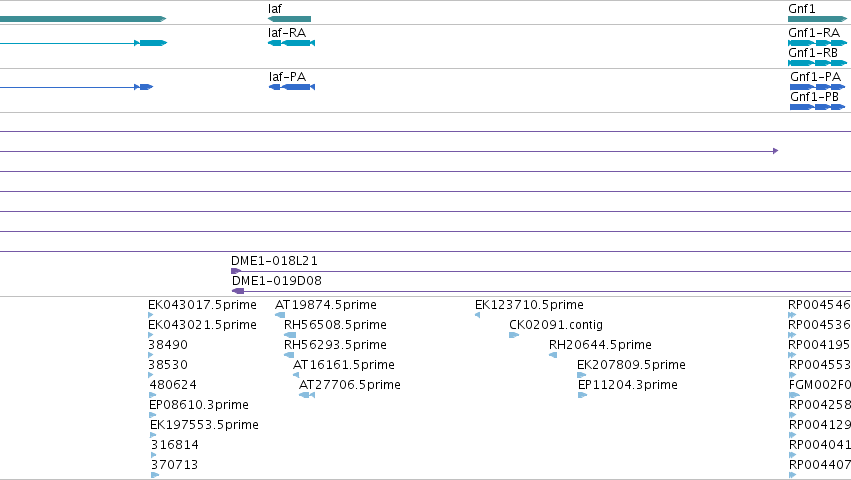Image resolution: width=851 pixels, height=480 pixels.
Task: Click the DME1-018L21 clone end marker
Action: tap(236, 271)
